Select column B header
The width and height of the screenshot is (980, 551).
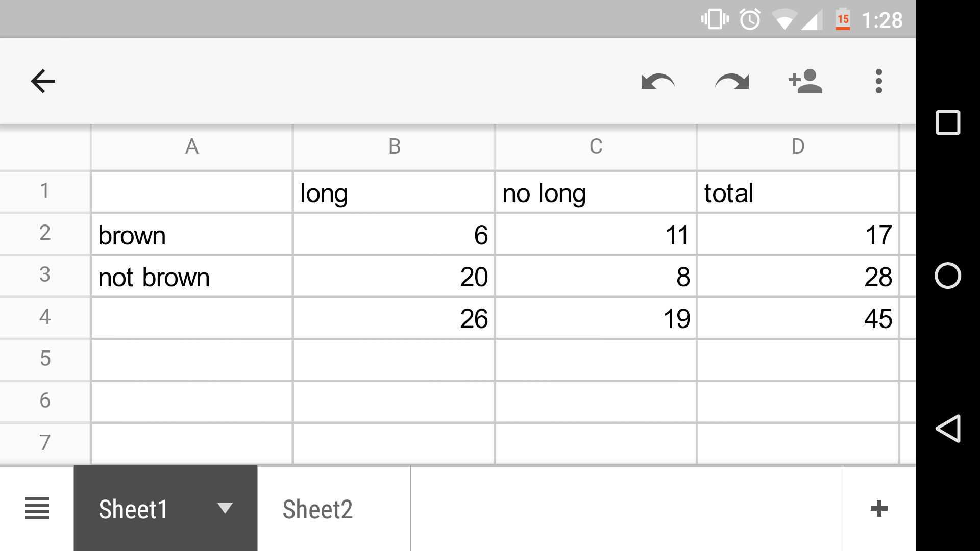[394, 147]
